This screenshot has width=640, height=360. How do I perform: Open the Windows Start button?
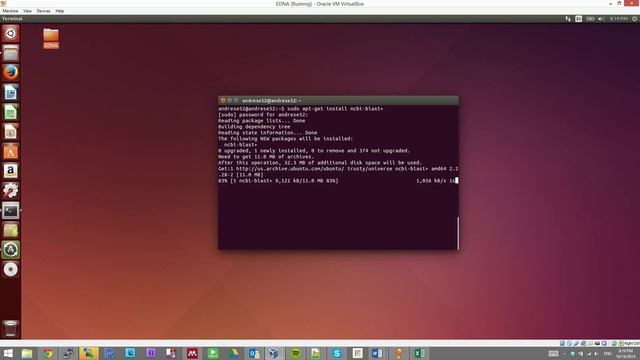[8, 353]
